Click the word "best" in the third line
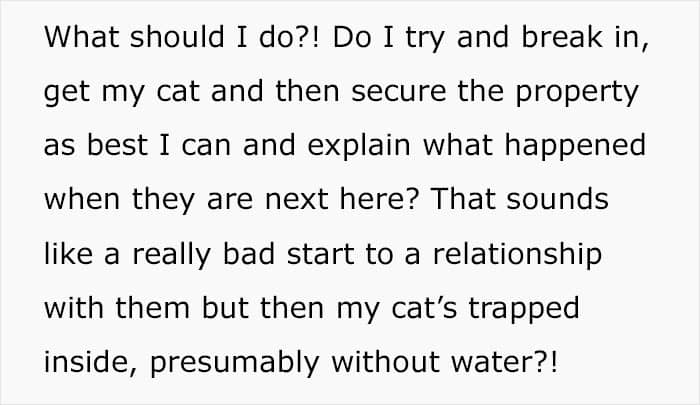Viewport: 700px width, 405px height. coord(117,145)
